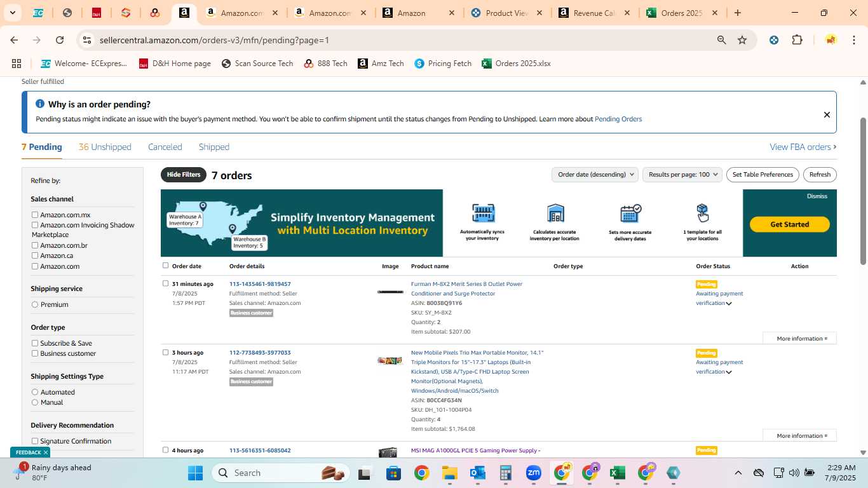Screen dimensions: 868x488
Task: Open the Pricing Fetch bookmark
Action: tap(443, 64)
